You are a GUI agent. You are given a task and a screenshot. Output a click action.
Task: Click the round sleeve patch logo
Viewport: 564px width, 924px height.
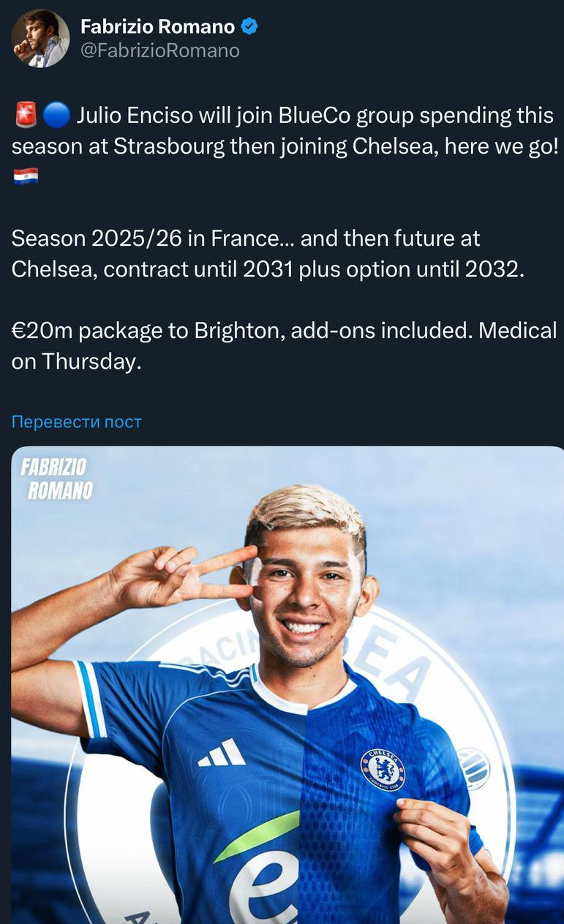475,768
